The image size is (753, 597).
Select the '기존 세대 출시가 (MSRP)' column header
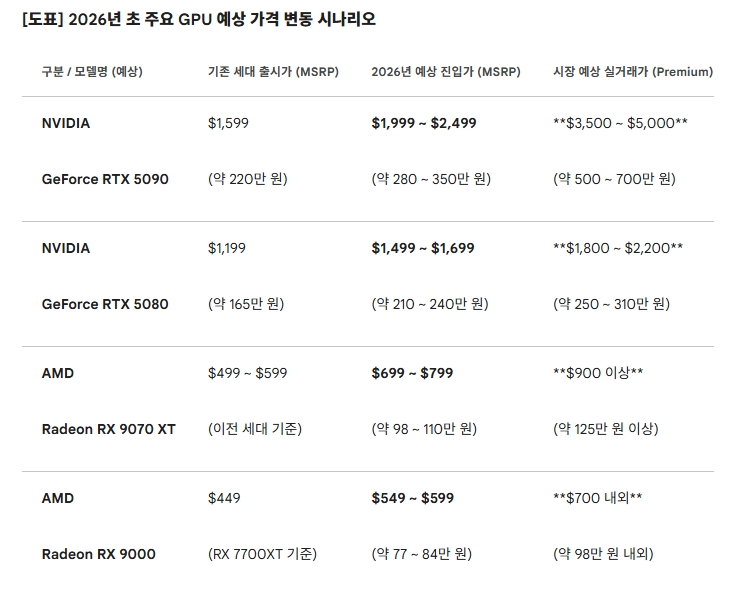pos(272,71)
